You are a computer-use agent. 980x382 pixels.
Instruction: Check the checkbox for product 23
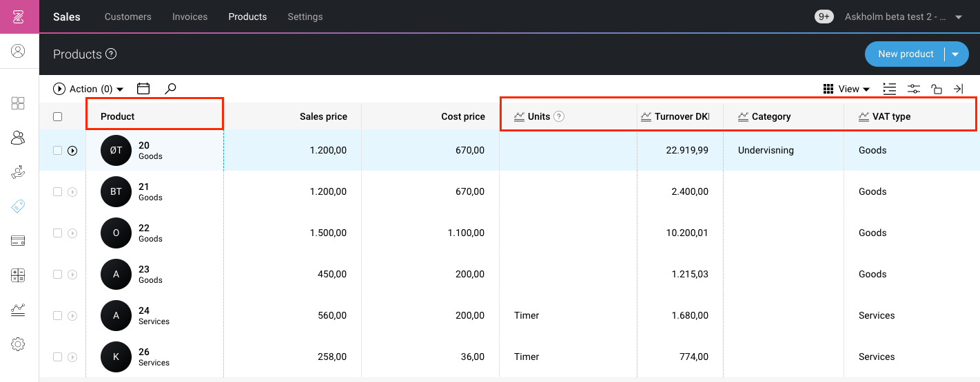tap(58, 275)
